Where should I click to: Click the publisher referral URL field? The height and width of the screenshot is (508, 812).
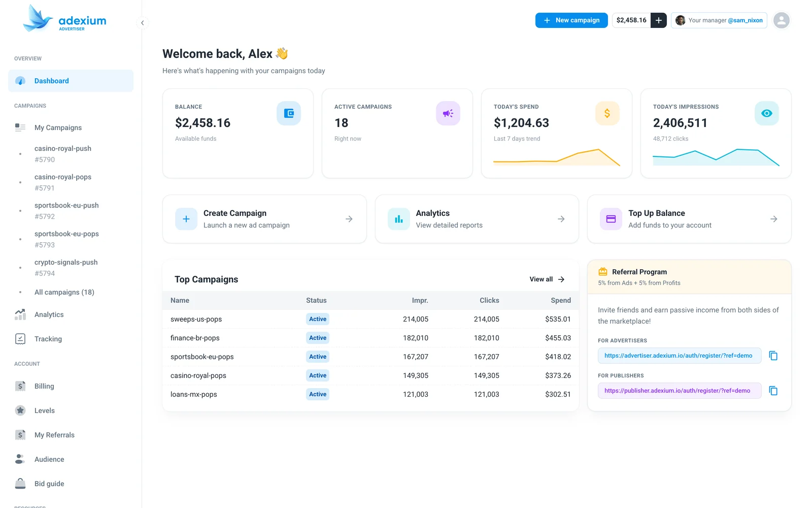click(x=680, y=391)
